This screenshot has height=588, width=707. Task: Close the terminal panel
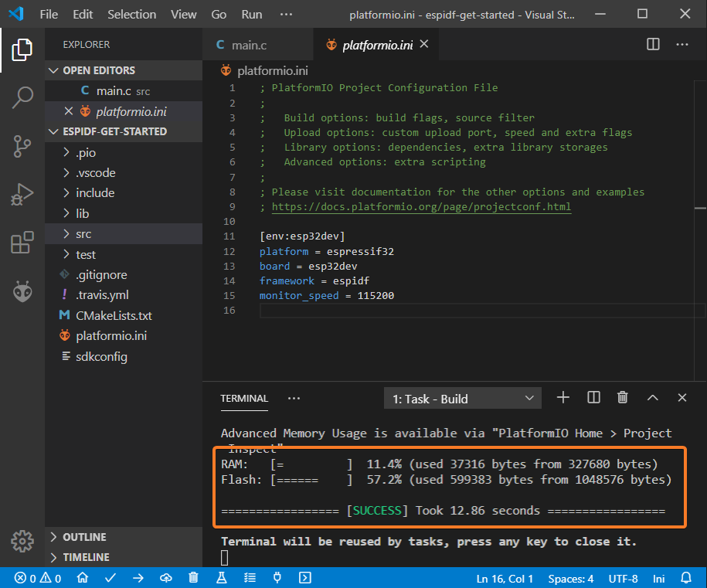click(x=682, y=398)
